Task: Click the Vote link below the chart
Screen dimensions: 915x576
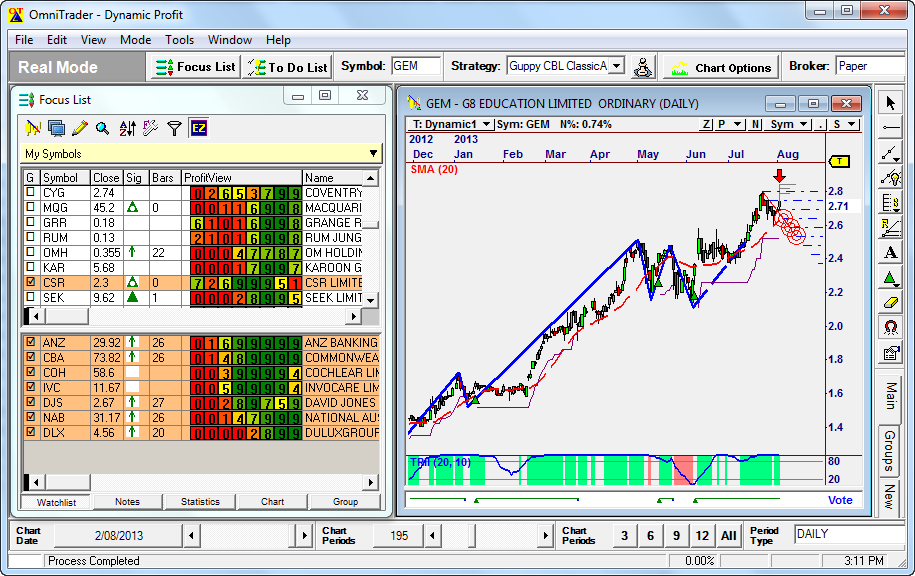Action: (840, 500)
